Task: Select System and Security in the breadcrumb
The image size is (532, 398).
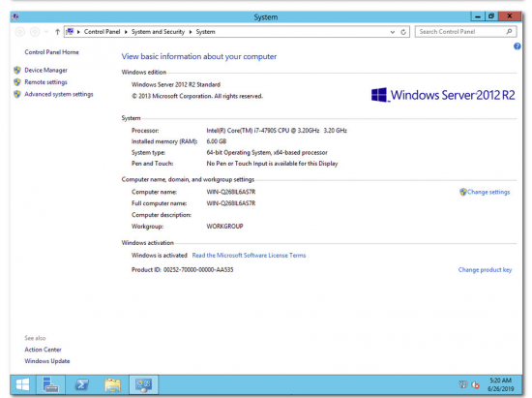Action: pos(158,32)
